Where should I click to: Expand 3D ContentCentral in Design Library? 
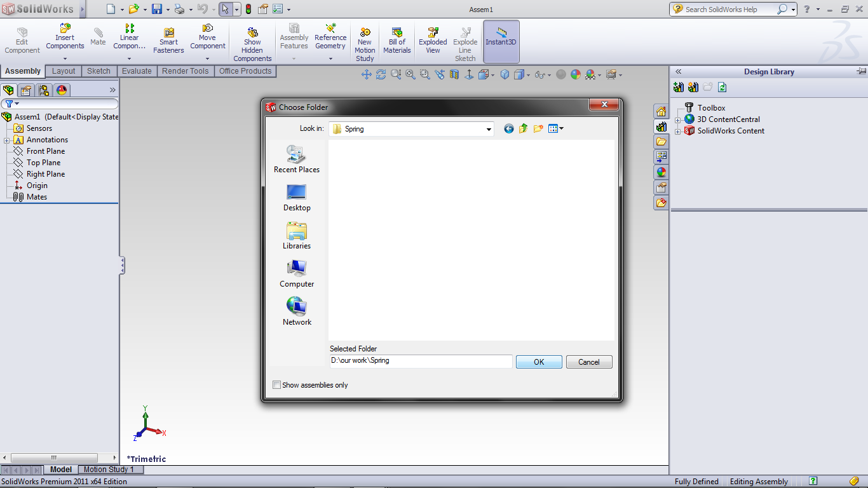(x=678, y=119)
